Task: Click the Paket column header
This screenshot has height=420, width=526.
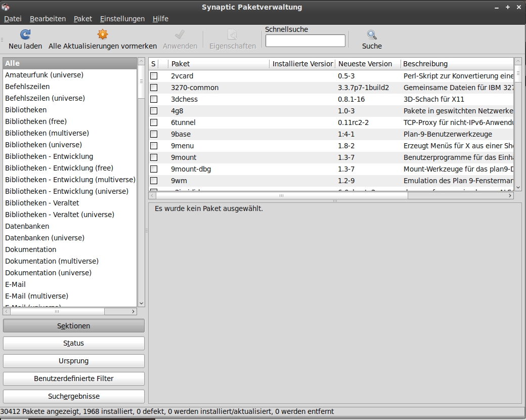Action: coord(218,64)
